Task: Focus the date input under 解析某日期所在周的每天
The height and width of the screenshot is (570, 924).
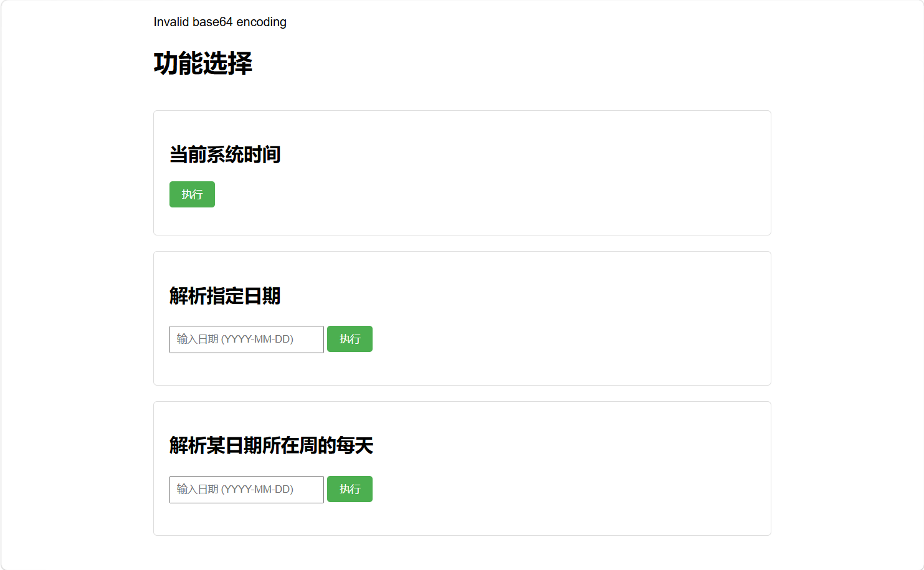Action: 247,490
